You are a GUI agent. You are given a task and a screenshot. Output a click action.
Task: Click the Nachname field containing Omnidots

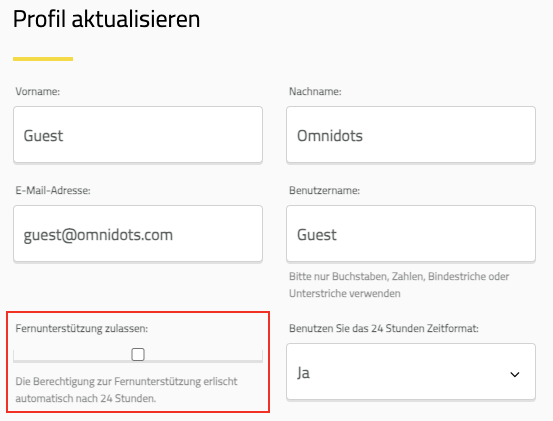[411, 135]
